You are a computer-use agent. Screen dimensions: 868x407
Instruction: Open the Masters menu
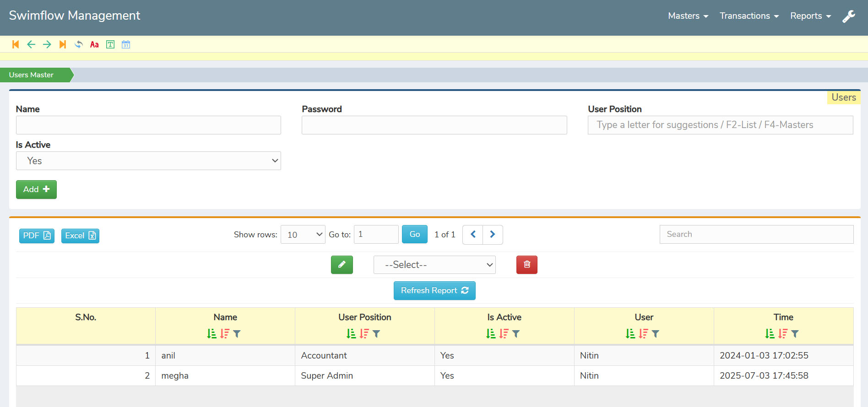coord(688,16)
